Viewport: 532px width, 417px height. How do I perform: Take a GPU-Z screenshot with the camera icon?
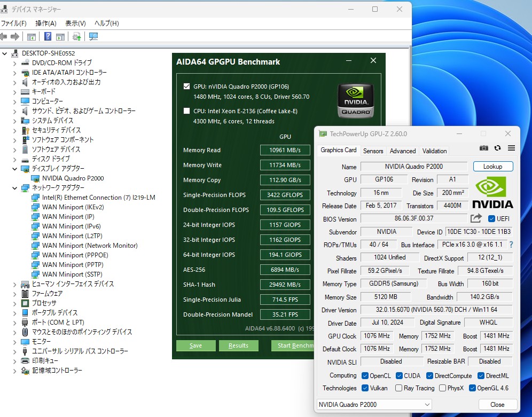[484, 148]
